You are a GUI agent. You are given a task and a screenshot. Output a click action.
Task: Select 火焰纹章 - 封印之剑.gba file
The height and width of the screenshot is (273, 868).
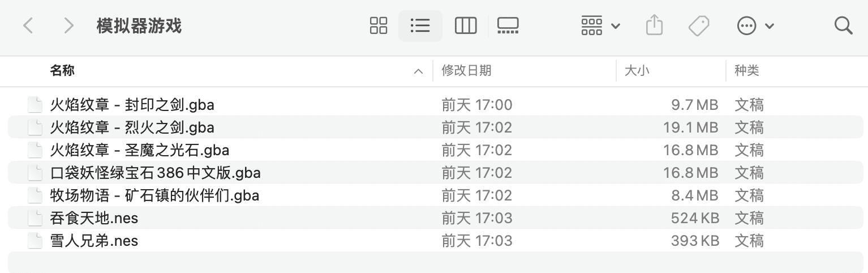(132, 105)
